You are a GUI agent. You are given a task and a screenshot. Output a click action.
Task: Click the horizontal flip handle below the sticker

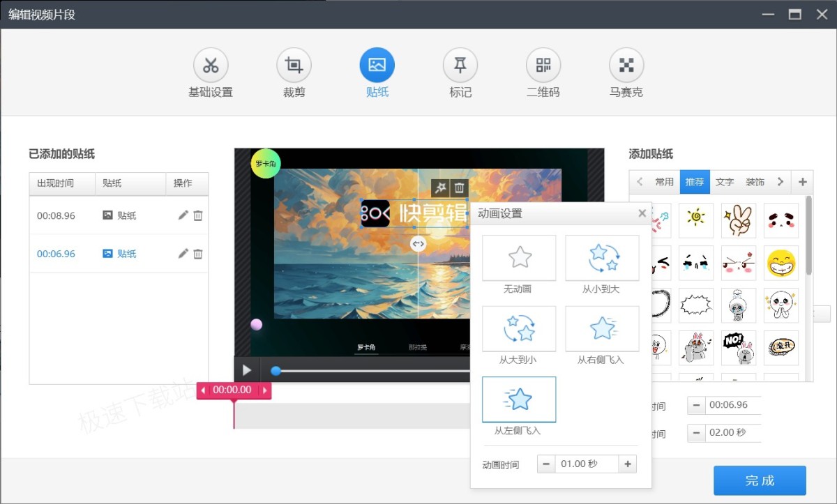pyautogui.click(x=418, y=243)
